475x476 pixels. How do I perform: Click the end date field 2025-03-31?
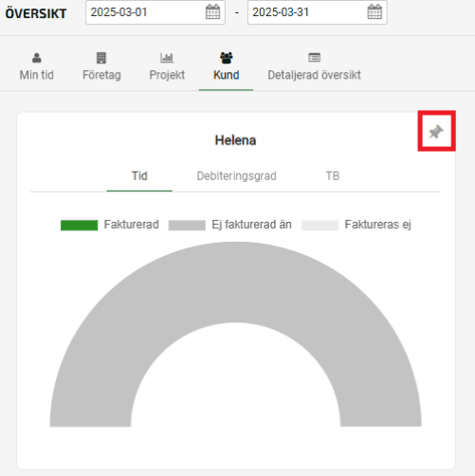pos(281,12)
